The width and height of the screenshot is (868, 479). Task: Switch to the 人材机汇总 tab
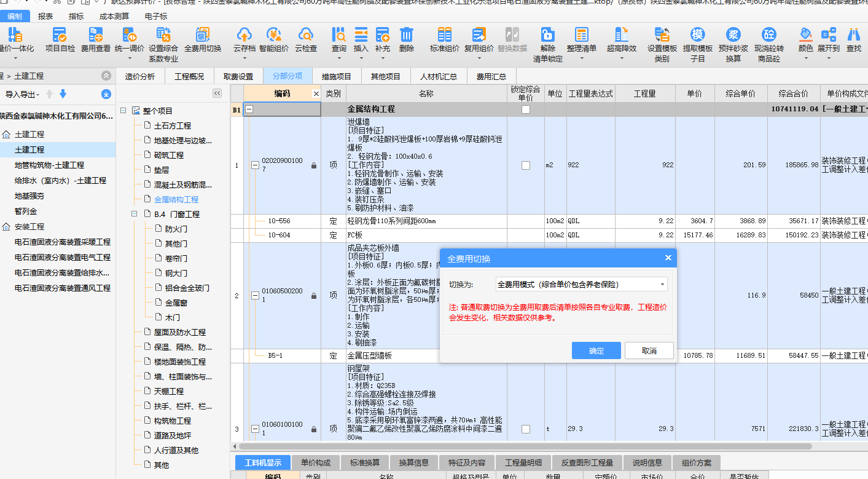(x=439, y=76)
